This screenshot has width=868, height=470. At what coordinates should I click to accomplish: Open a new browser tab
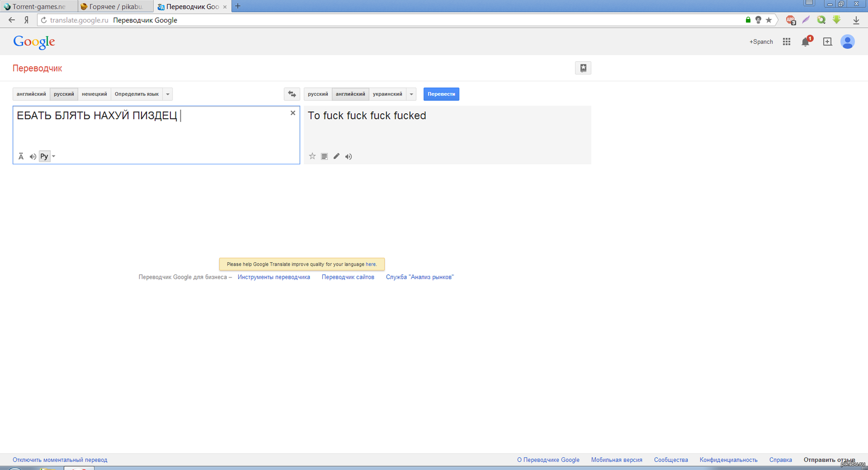[238, 7]
